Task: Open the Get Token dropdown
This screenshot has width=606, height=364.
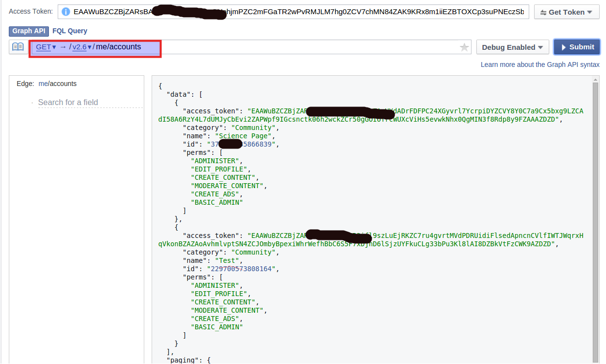Action: (567, 12)
